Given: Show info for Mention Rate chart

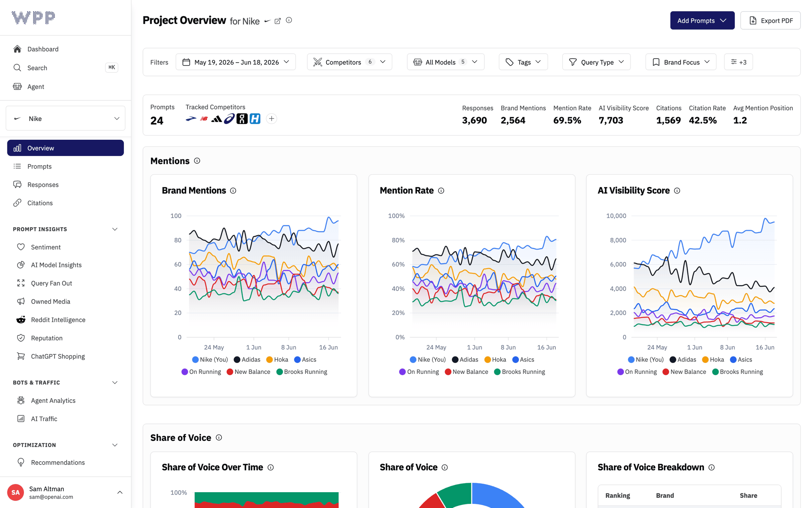Looking at the screenshot, I should point(441,191).
